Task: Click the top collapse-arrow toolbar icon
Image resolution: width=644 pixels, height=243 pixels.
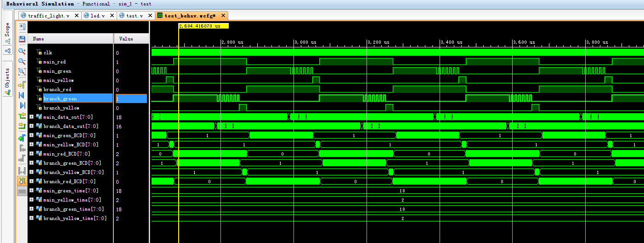Action: (x=22, y=27)
